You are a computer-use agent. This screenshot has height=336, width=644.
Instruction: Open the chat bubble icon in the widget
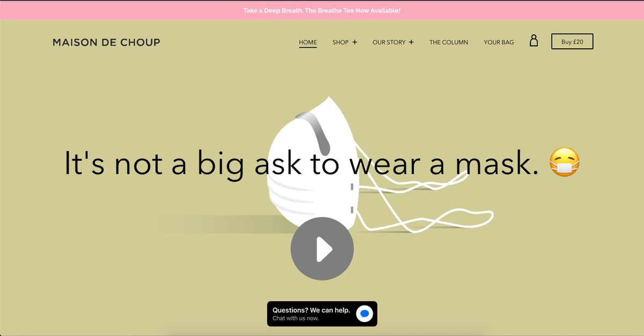coord(364,313)
